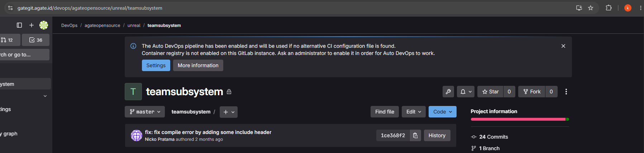Dismiss the Auto DevOps alert banner
Screen dimensions: 644x153
[563, 46]
